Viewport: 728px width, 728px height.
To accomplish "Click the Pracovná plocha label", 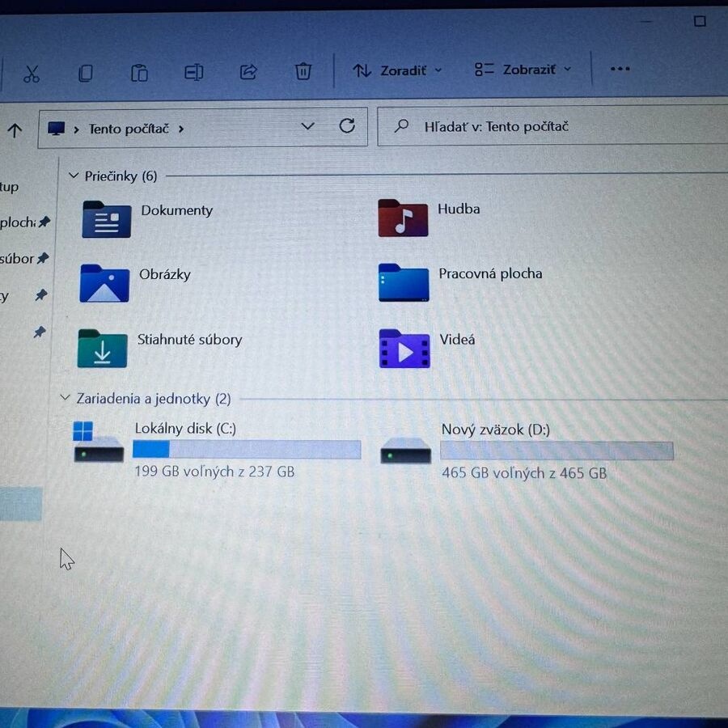I will (490, 273).
